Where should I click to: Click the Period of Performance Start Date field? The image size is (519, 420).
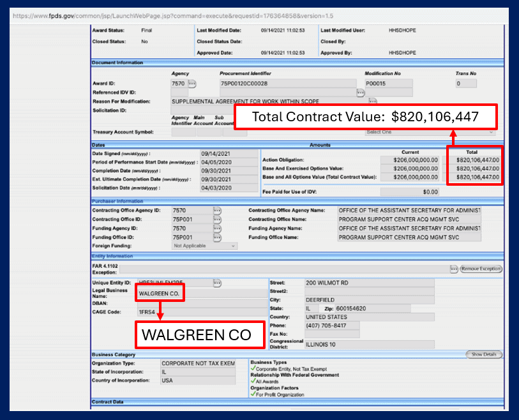229,162
